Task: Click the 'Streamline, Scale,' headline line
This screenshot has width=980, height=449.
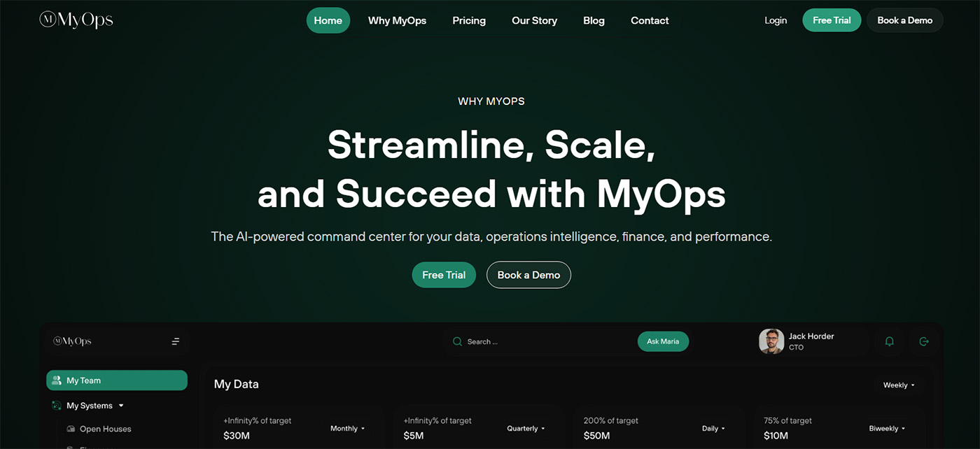Action: pos(491,145)
